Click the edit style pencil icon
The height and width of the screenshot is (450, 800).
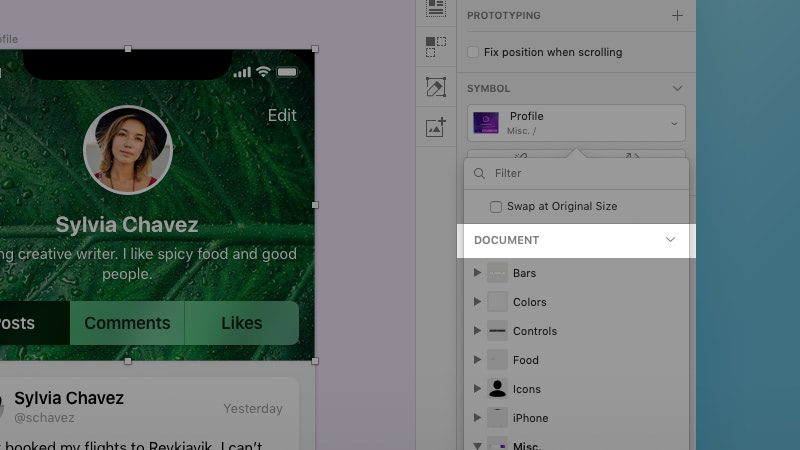point(436,87)
